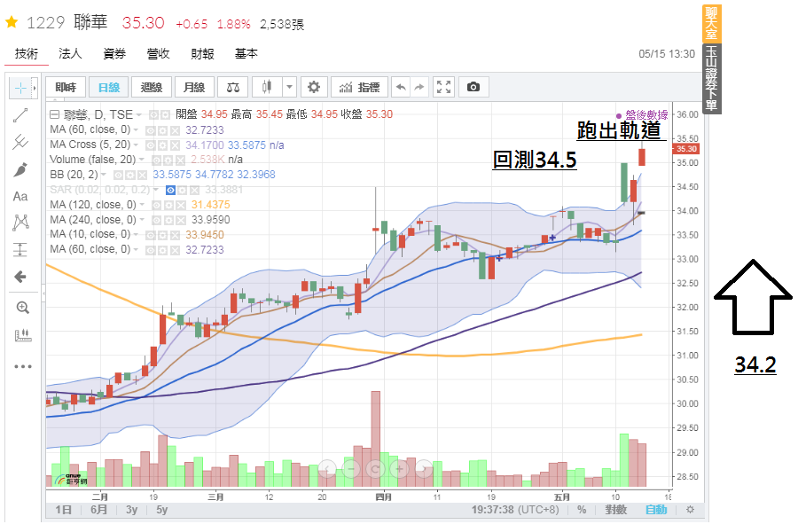Switch to 基本 tab
798x532 pixels.
coord(246,53)
